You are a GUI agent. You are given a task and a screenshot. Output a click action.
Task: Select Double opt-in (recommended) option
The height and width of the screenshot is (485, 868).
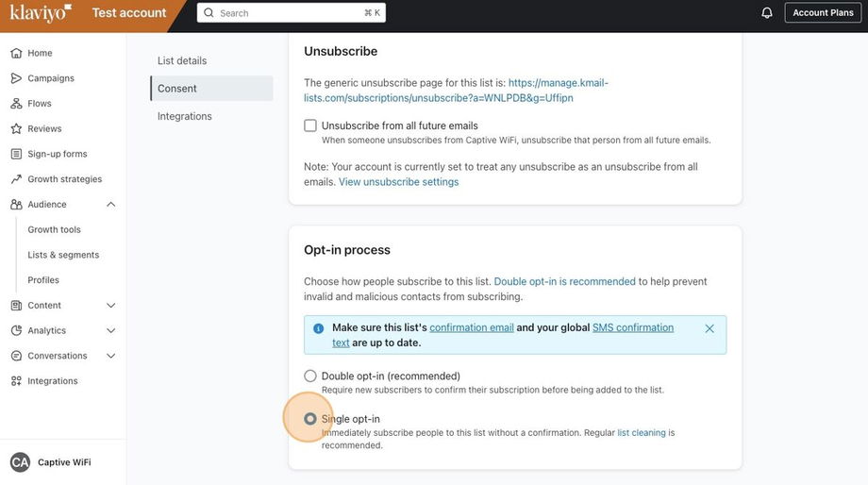click(x=310, y=376)
